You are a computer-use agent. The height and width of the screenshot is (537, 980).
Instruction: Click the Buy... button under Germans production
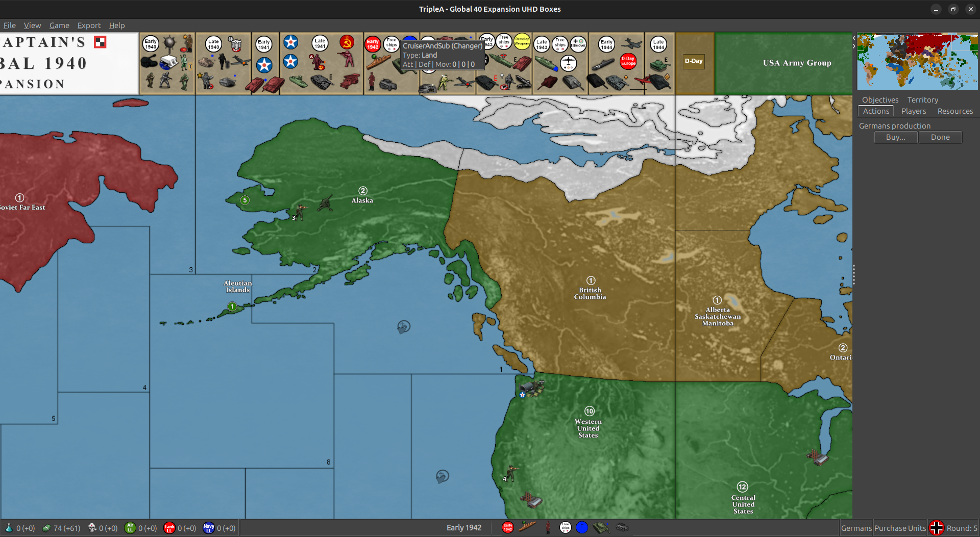pos(895,137)
